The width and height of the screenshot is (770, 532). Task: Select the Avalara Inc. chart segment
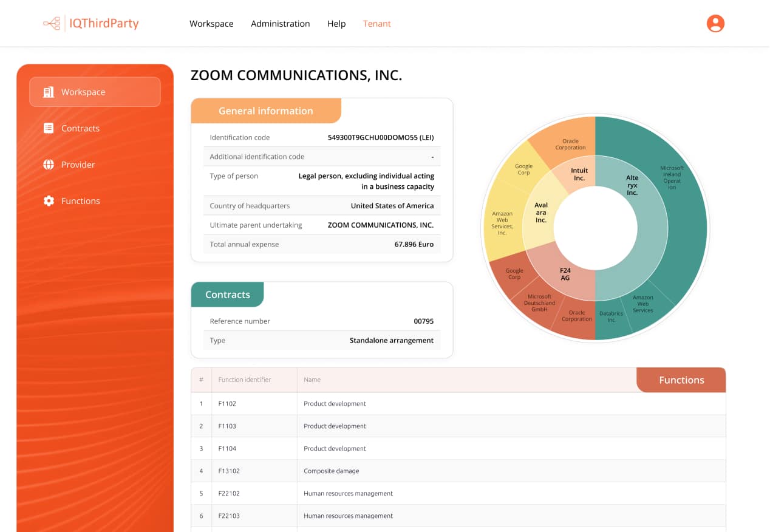pos(541,213)
